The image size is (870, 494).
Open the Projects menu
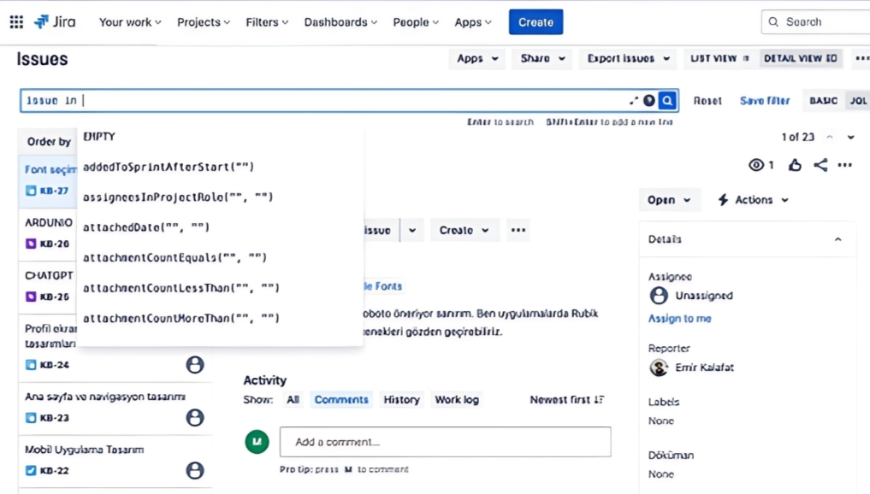click(203, 22)
